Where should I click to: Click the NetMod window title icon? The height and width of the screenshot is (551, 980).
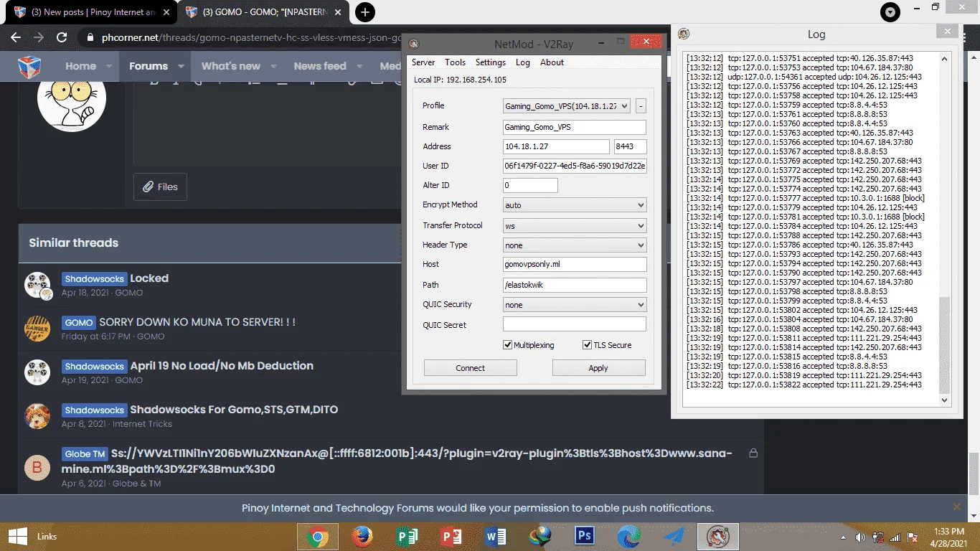[414, 44]
